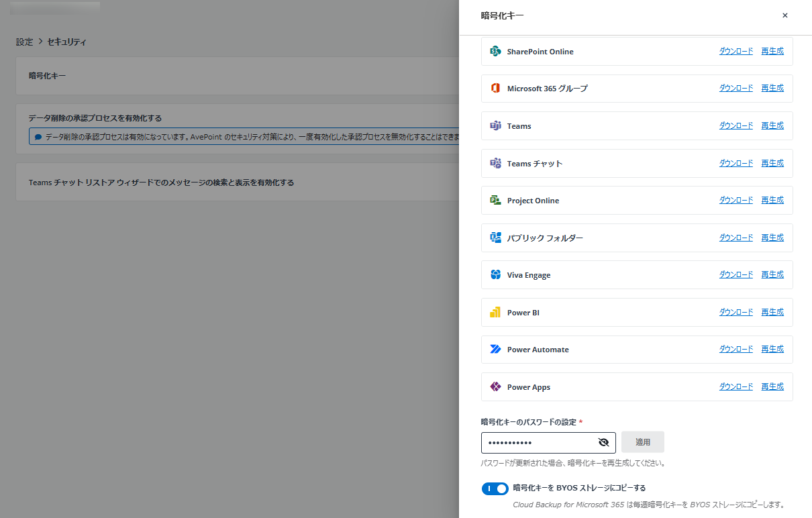Download the SharePoint Online encryption key
The height and width of the screenshot is (518, 812).
click(x=736, y=51)
